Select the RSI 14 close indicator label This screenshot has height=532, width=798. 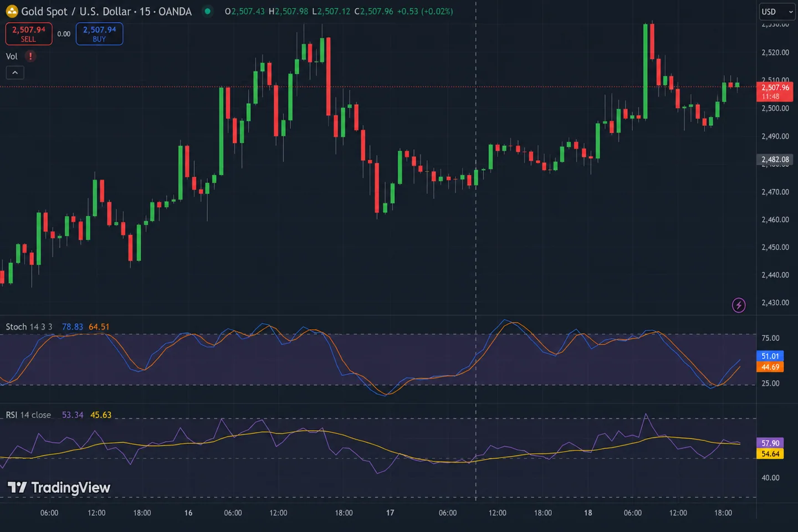pyautogui.click(x=28, y=415)
